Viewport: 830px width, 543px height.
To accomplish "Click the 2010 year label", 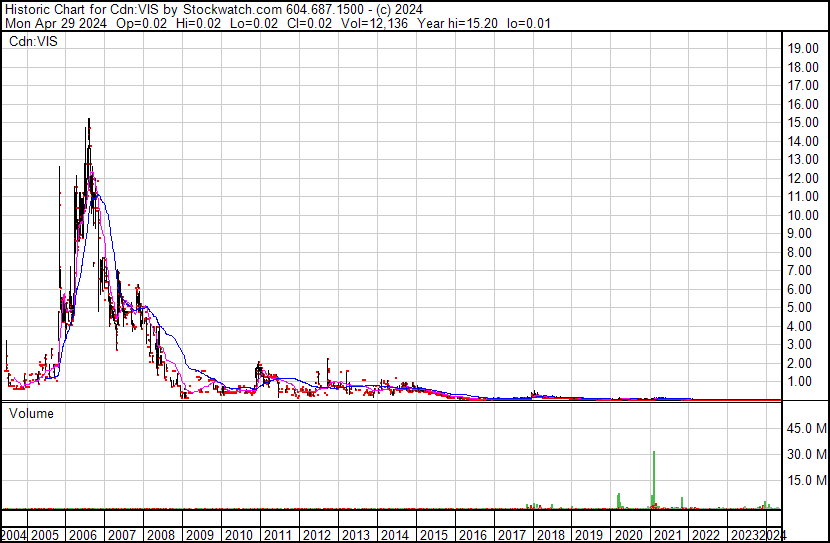I will (x=239, y=535).
